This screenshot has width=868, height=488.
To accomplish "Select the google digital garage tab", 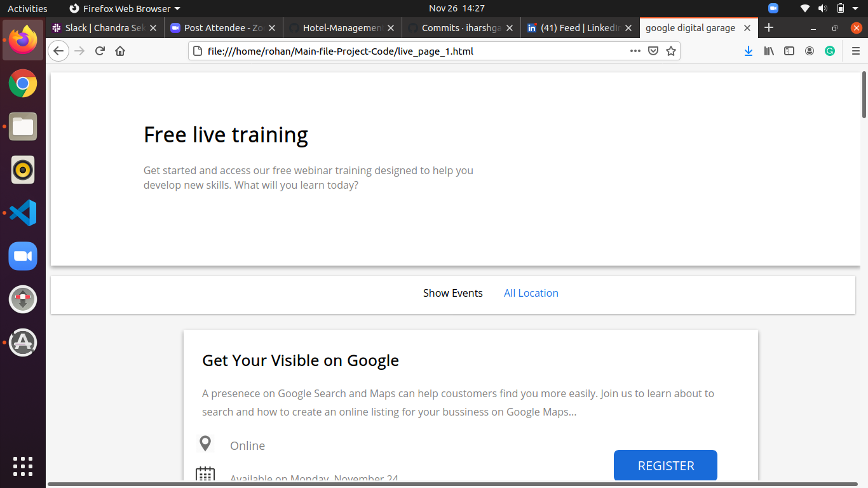I will (x=698, y=28).
